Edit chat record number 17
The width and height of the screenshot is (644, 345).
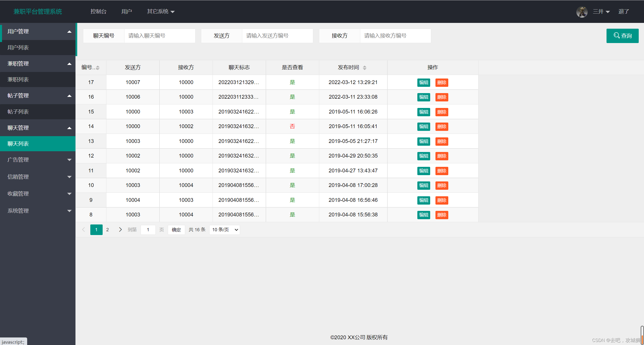click(x=423, y=83)
